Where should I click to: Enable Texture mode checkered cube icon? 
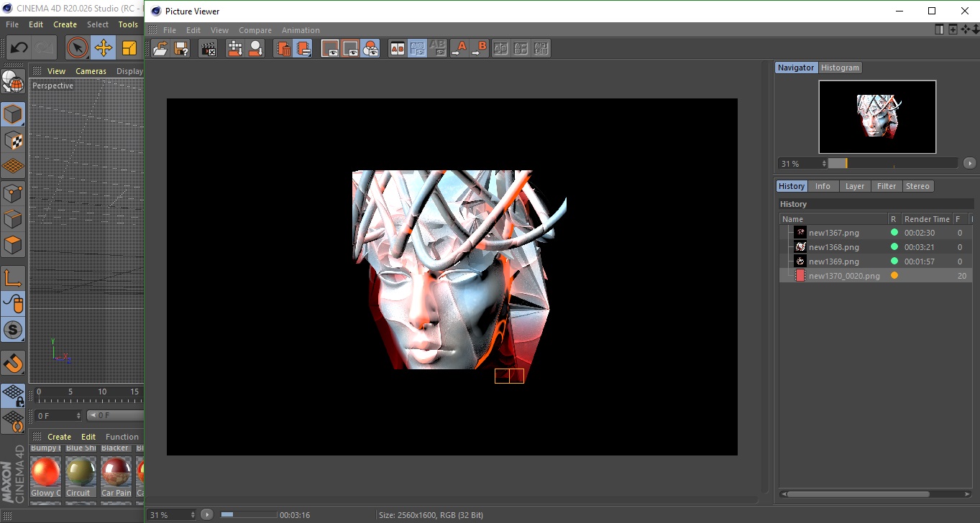pos(13,140)
